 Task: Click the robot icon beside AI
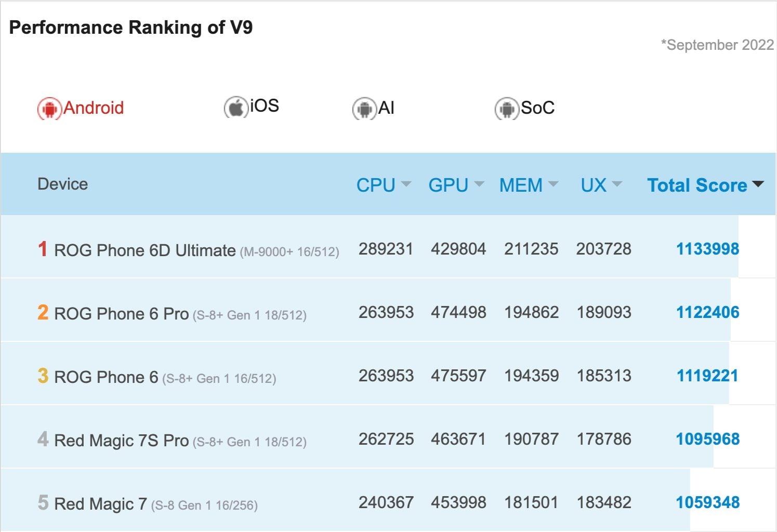point(364,109)
